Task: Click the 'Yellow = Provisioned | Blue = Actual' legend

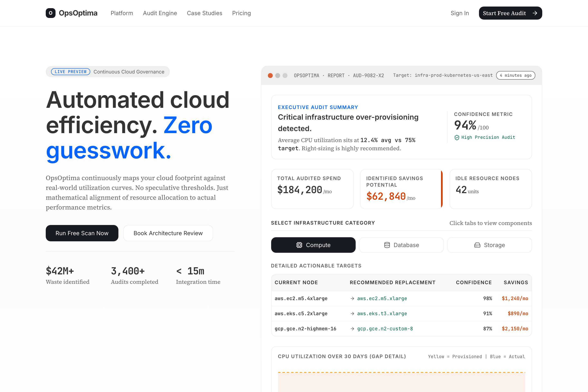Action: coord(477,356)
